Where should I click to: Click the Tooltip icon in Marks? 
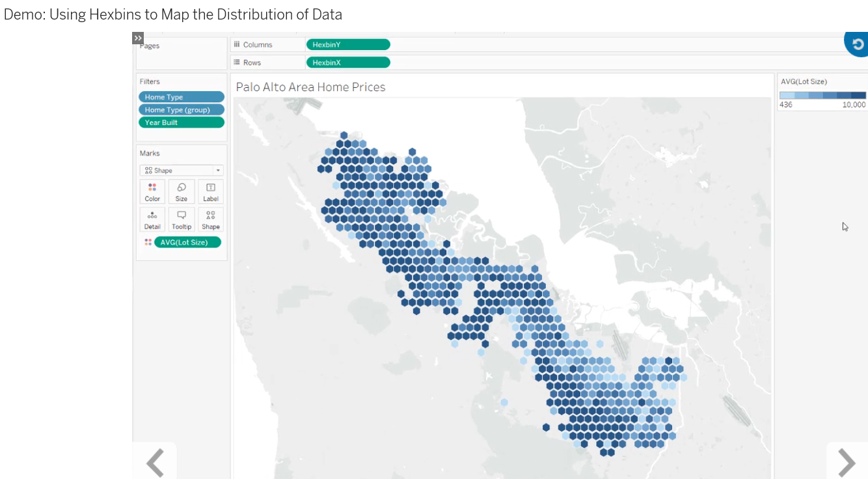pyautogui.click(x=182, y=219)
